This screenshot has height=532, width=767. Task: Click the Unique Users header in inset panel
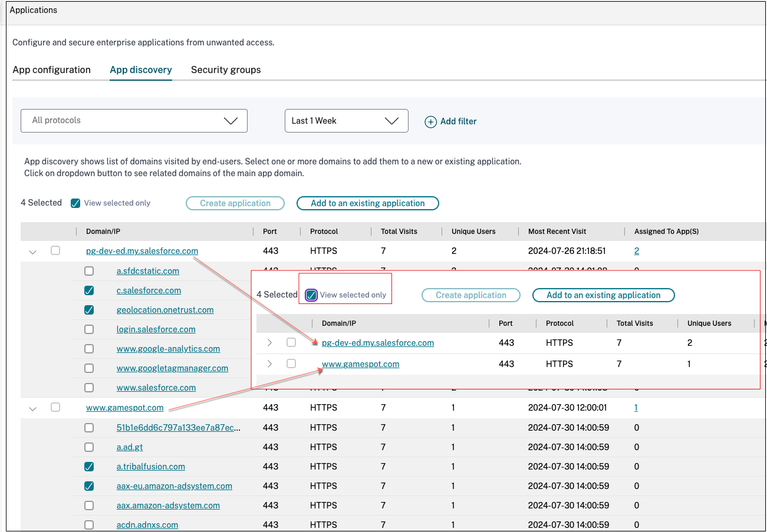point(709,323)
